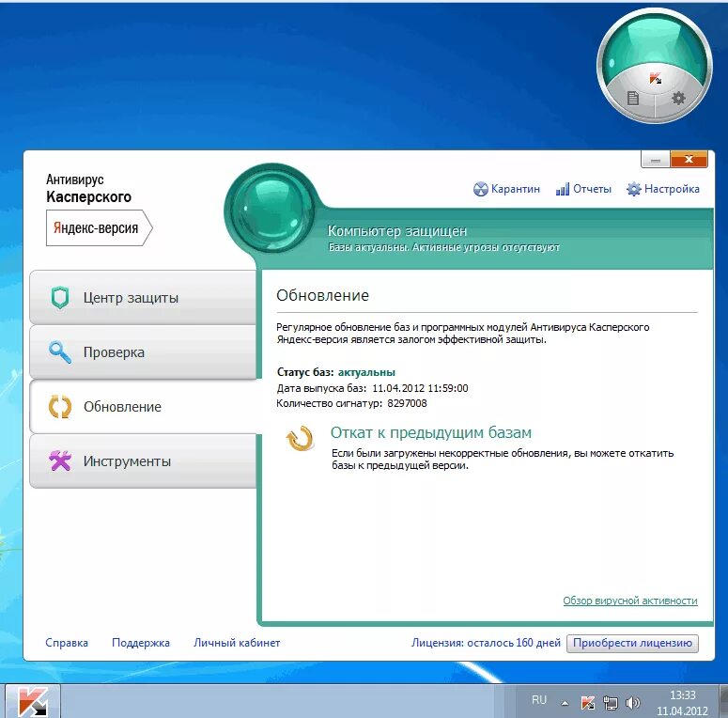Click the network icon in system tray
Viewport: 728px width, 718px height.
[x=610, y=703]
